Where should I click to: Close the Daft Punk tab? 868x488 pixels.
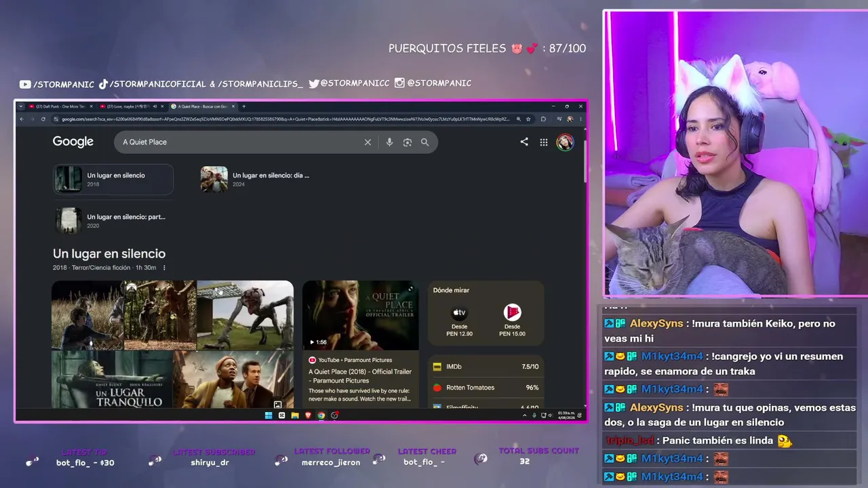[92, 106]
